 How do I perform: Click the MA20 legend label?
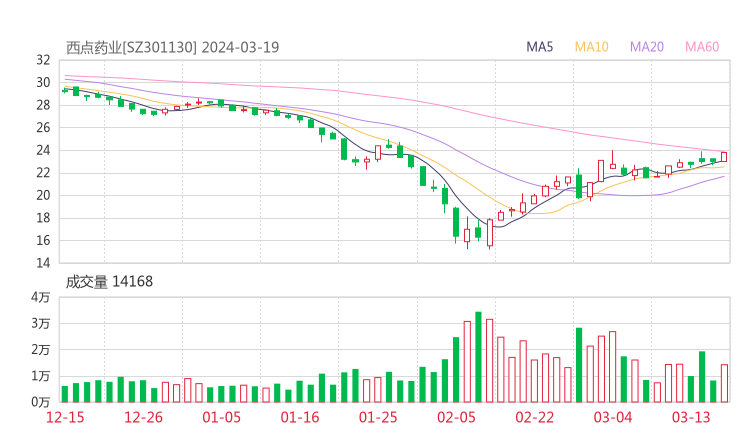[x=647, y=47]
